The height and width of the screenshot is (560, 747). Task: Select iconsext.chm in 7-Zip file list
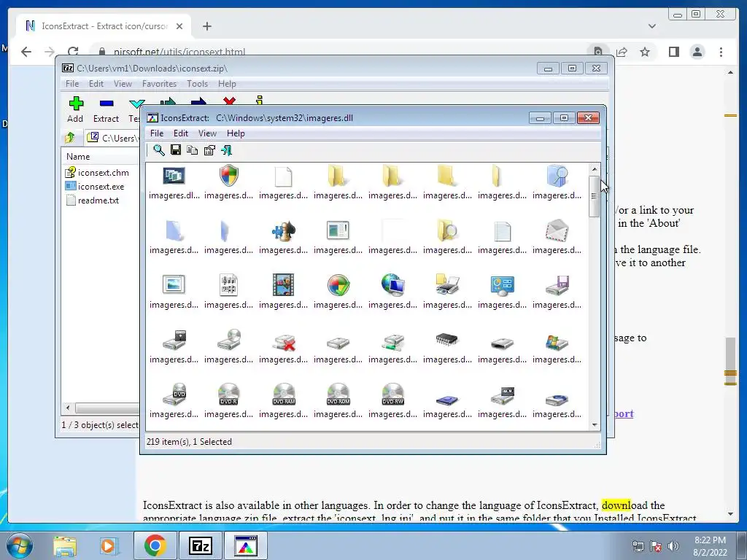(97, 172)
